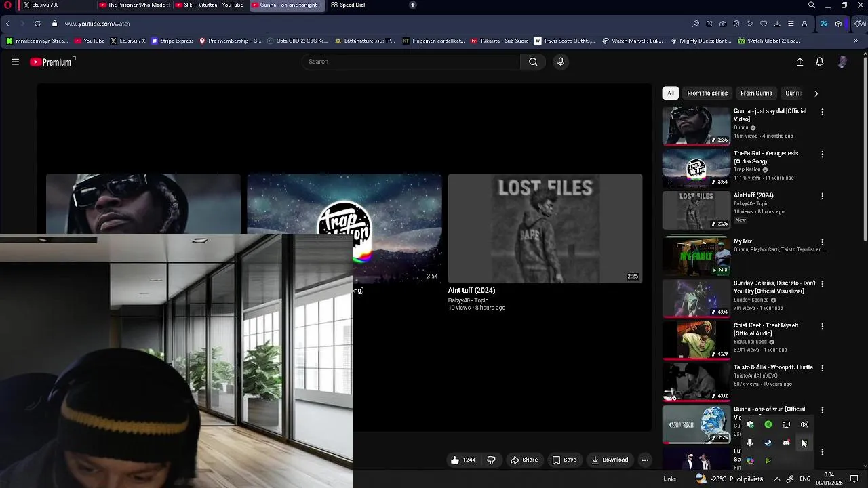
Task: Open Opera snapshot camera tool
Action: tap(723, 24)
